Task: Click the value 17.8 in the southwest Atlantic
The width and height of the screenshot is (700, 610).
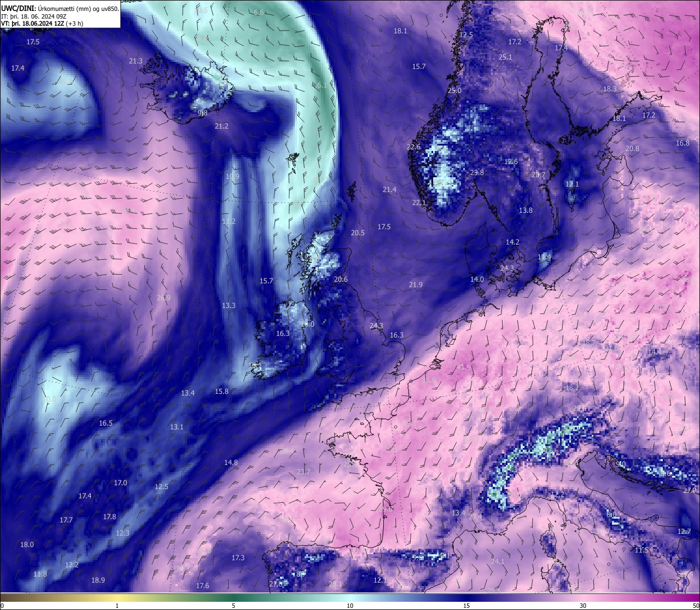Action: [x=109, y=516]
